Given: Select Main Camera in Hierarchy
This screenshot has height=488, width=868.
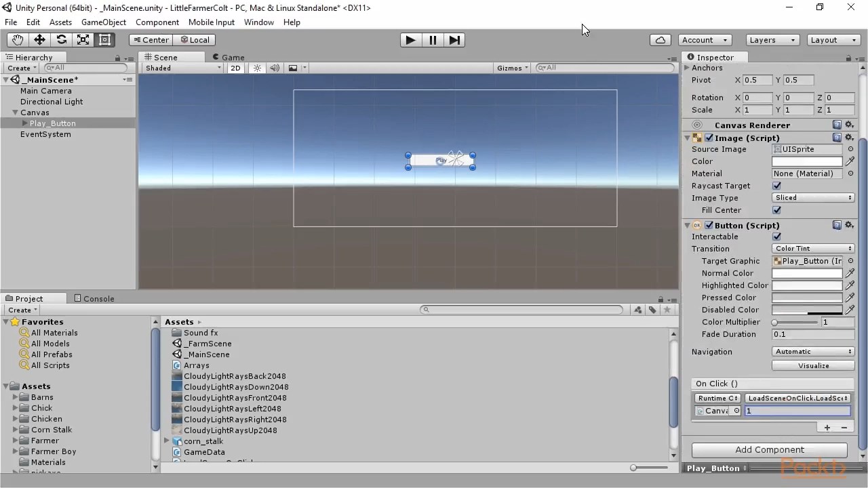Looking at the screenshot, I should [45, 91].
